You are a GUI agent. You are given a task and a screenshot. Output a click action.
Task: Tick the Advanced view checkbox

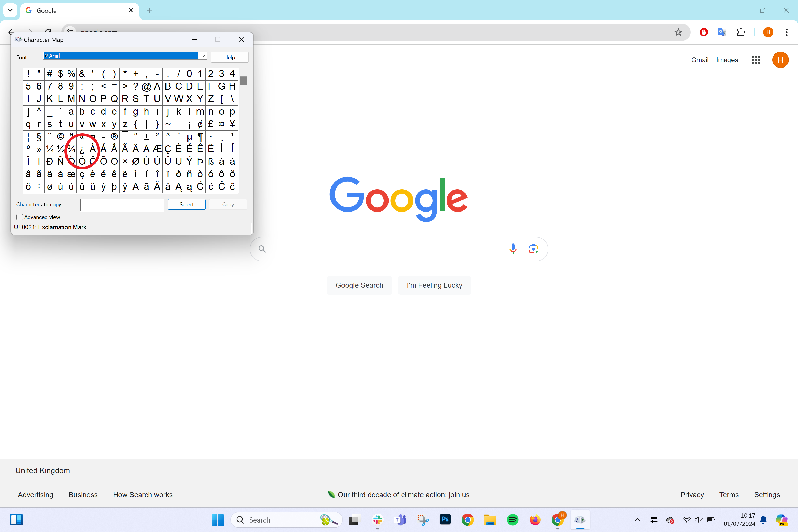(x=20, y=217)
